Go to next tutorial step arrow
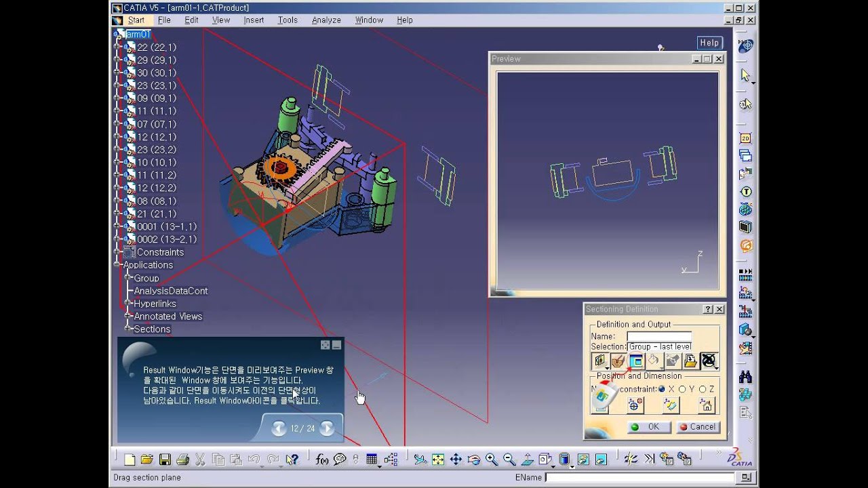Viewport: 868px width, 488px height. point(327,428)
